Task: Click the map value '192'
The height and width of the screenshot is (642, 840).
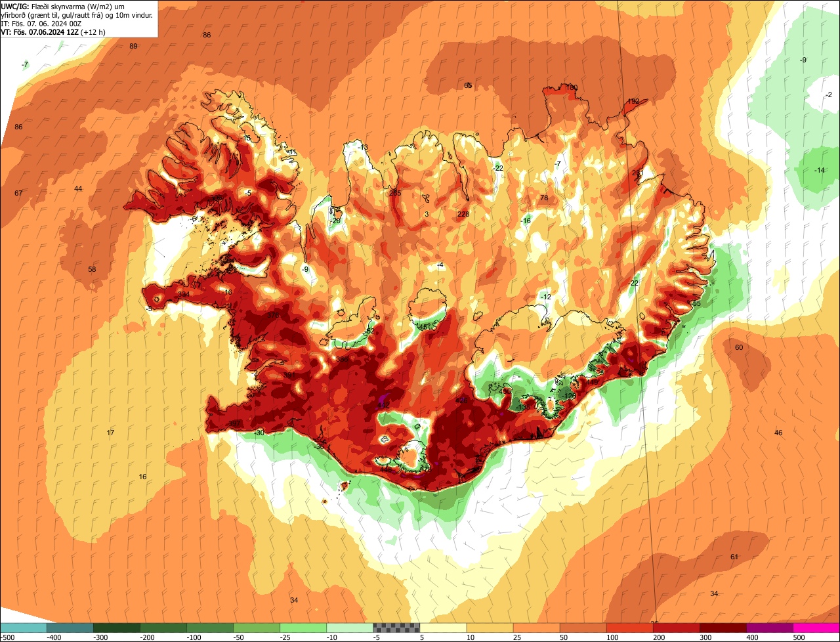Action: (x=633, y=102)
